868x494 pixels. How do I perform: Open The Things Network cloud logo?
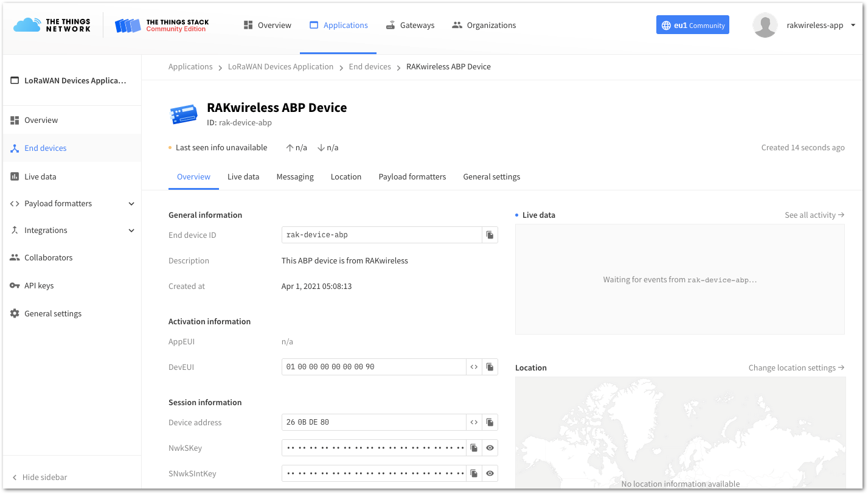click(x=52, y=25)
